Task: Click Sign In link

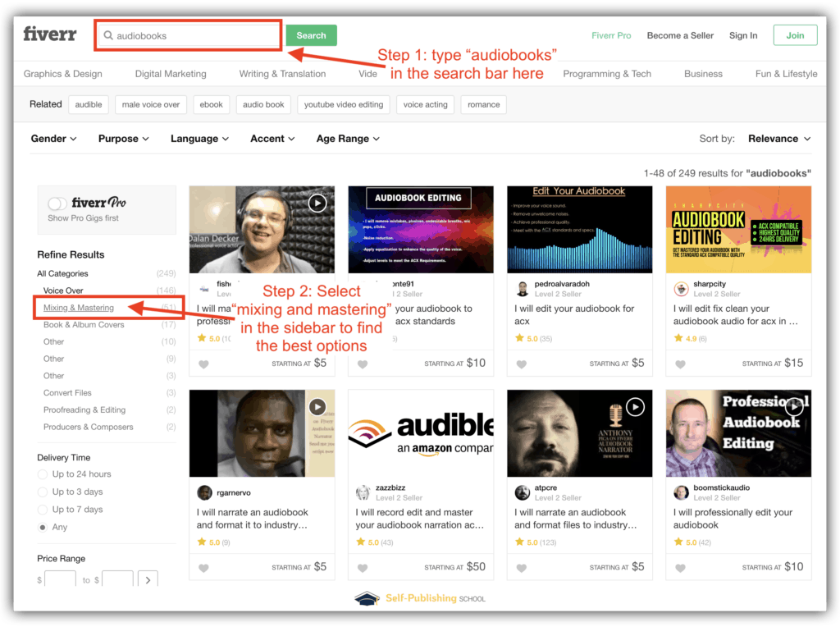Action: click(743, 35)
